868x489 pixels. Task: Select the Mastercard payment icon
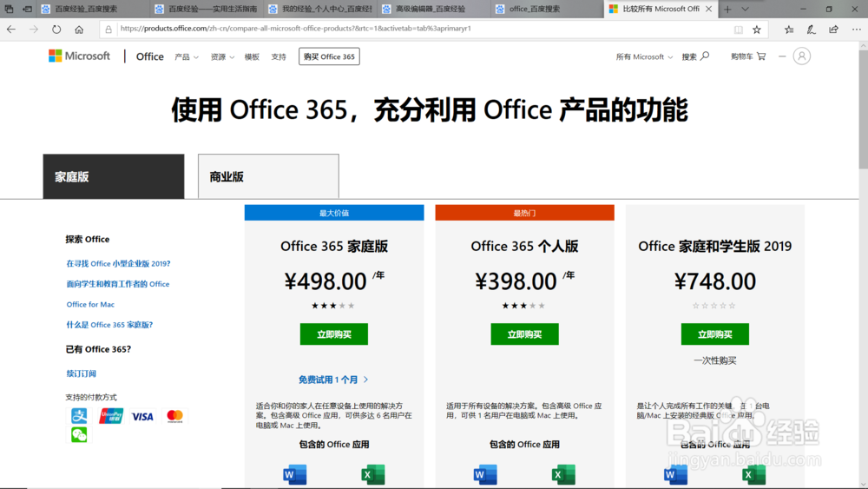tap(175, 416)
